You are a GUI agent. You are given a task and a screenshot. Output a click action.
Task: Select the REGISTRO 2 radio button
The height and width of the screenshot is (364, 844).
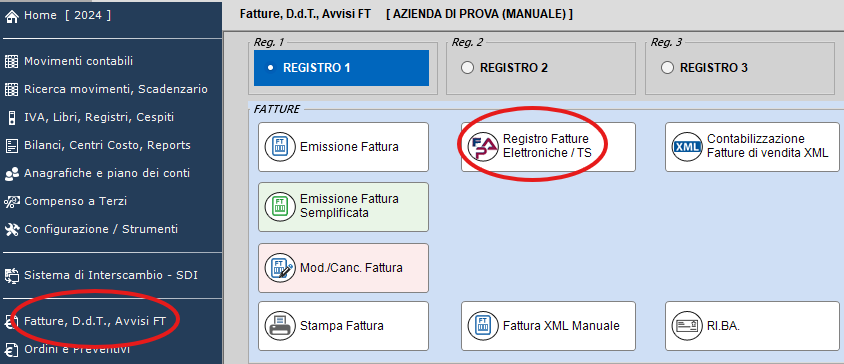coord(467,68)
